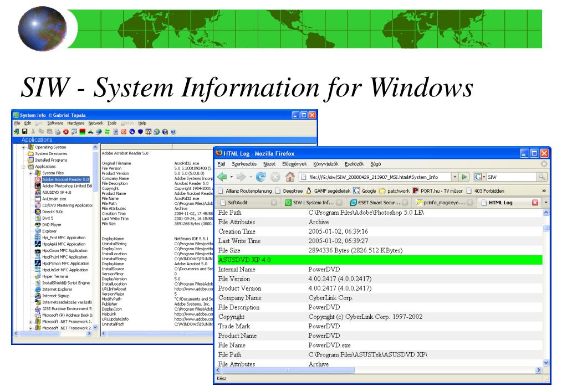The image size is (567, 392).
Task: Expand the Microsoft .NET Framework 2 node
Action: tap(30, 328)
